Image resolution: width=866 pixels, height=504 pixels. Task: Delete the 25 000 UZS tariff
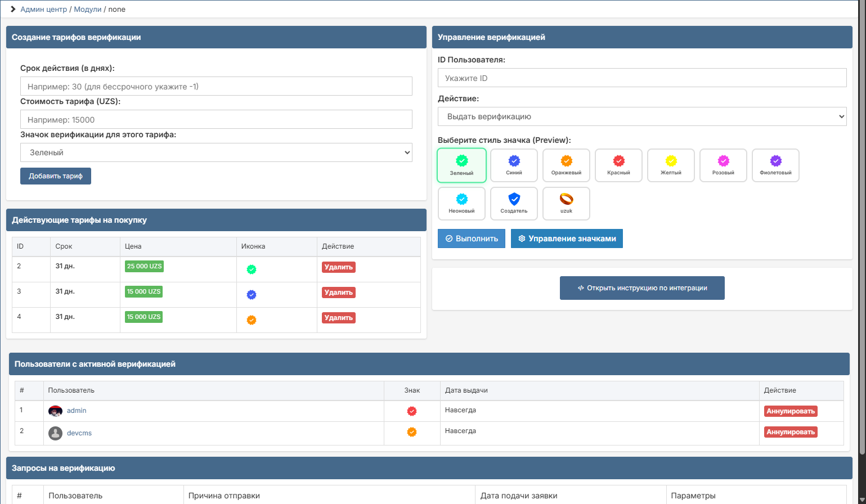[x=339, y=267]
